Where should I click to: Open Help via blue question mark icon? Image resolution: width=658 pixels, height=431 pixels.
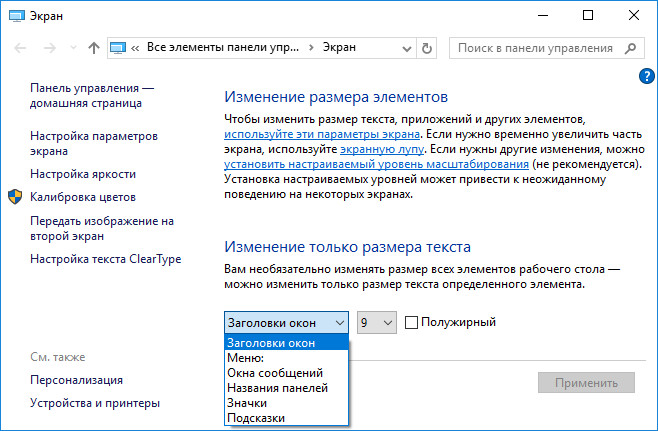[646, 76]
